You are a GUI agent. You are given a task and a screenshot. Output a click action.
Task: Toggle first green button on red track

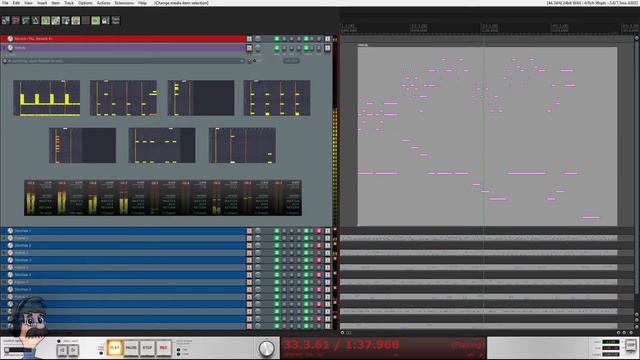coord(277,39)
